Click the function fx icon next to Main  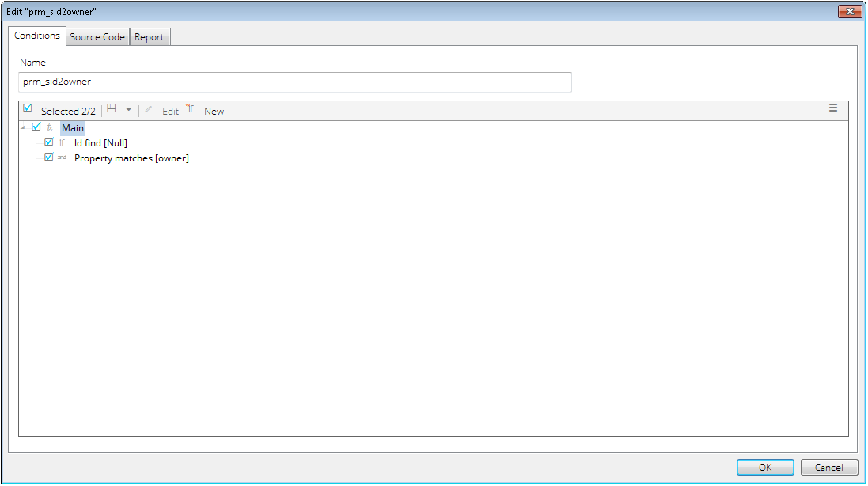click(50, 127)
